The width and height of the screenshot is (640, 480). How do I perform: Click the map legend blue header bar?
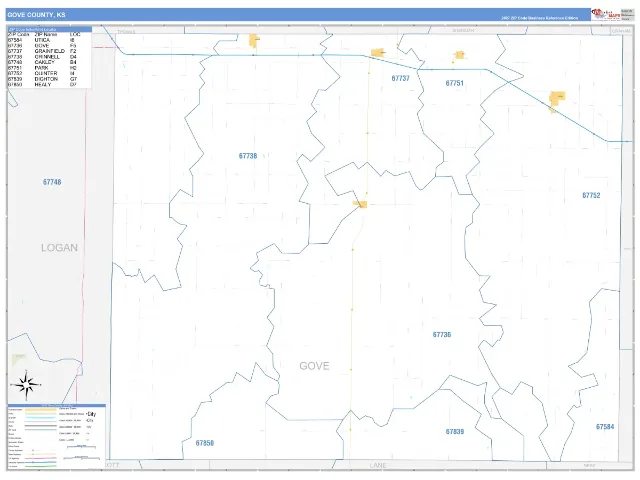(56, 405)
